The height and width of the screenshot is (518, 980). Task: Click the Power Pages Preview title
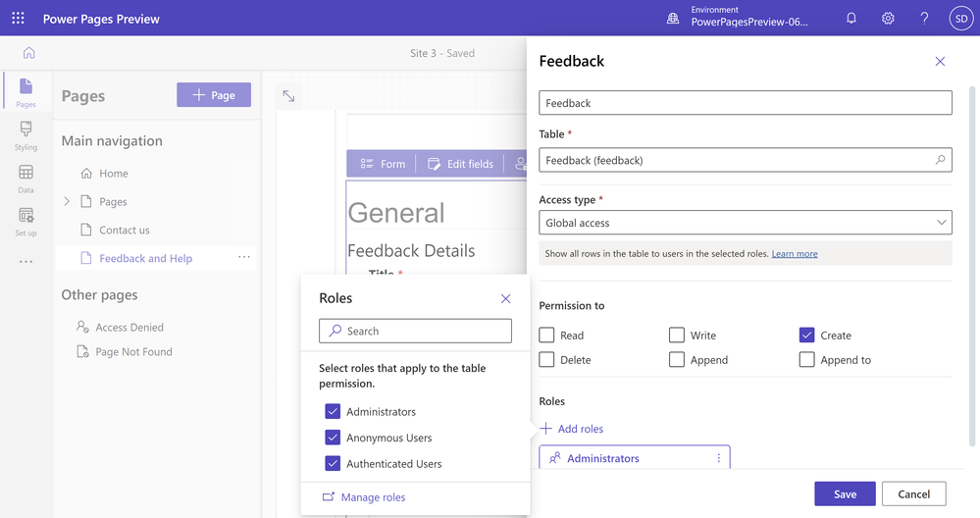tap(101, 19)
